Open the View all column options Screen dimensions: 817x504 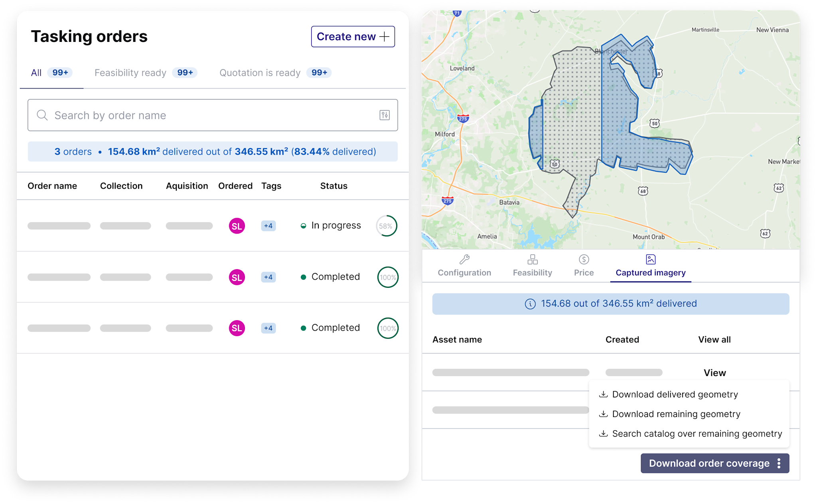(714, 339)
